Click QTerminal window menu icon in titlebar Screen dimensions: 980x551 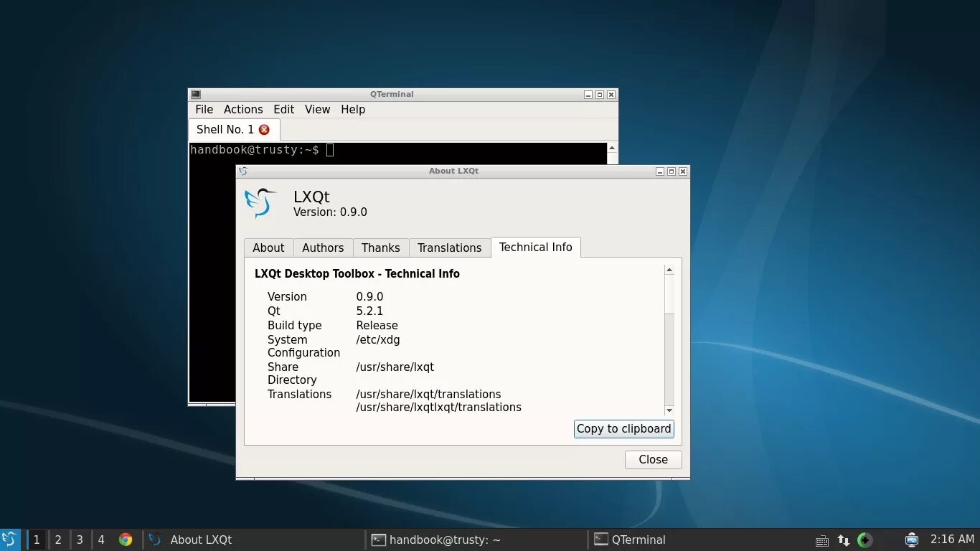click(196, 94)
